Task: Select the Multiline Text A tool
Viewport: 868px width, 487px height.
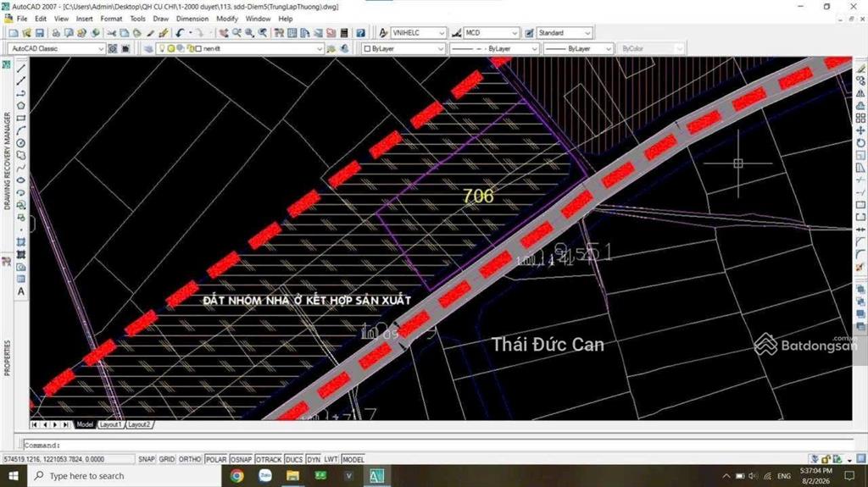Action: (21, 291)
